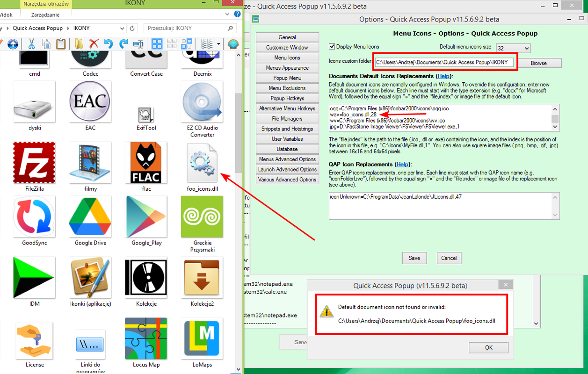Click Save in the Options window
The height and width of the screenshot is (374, 588).
point(414,258)
